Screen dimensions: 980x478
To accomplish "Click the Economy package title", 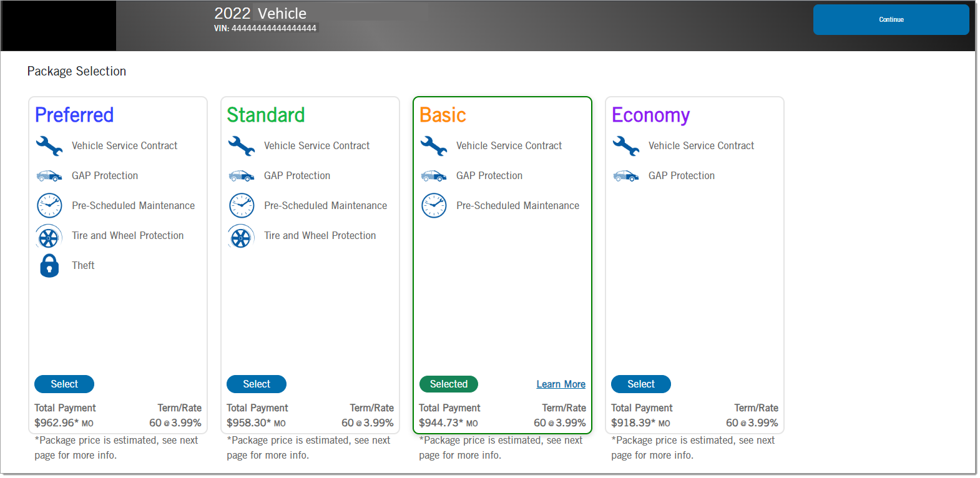I will click(650, 115).
